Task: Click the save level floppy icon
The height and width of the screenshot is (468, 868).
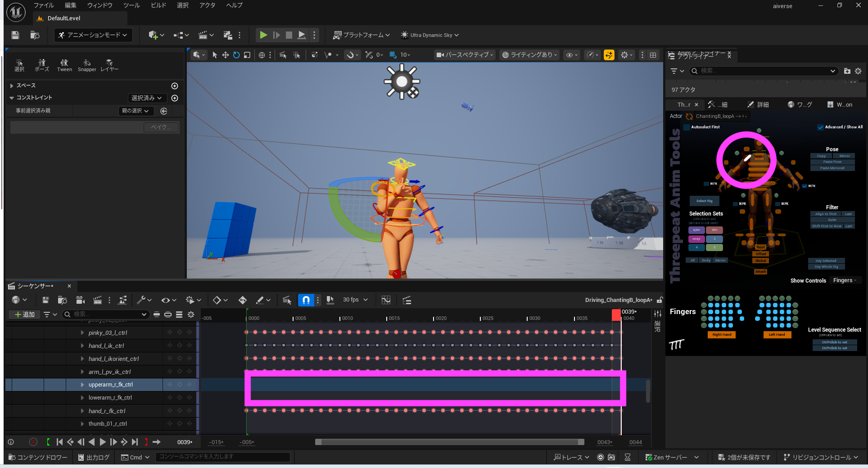Action: pyautogui.click(x=15, y=35)
